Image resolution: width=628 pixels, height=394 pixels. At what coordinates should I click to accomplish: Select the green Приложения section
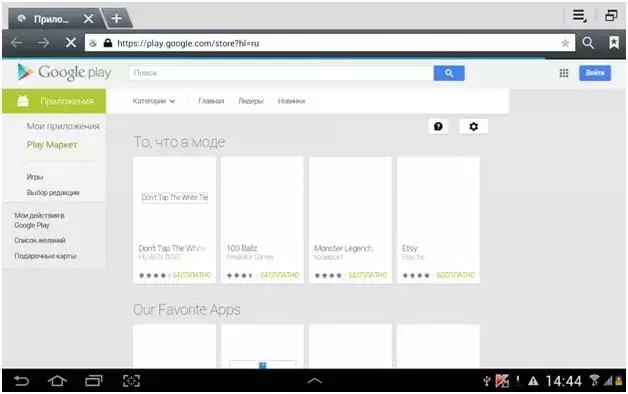pos(54,101)
